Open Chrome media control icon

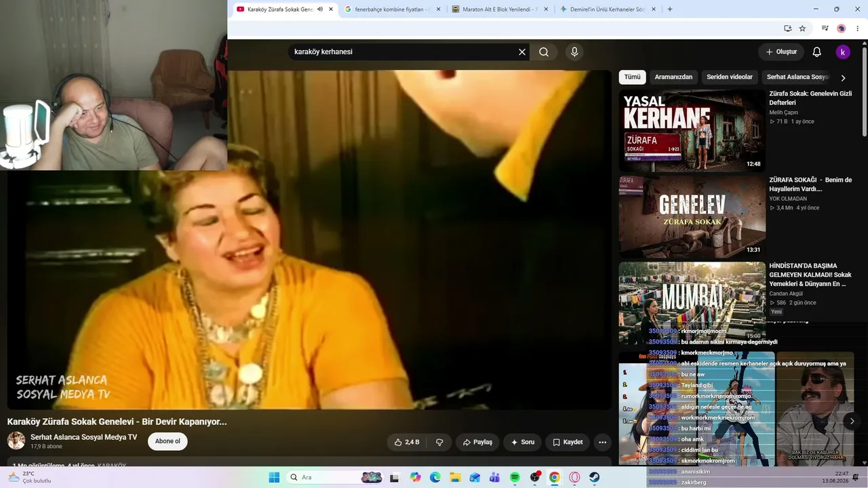(825, 28)
